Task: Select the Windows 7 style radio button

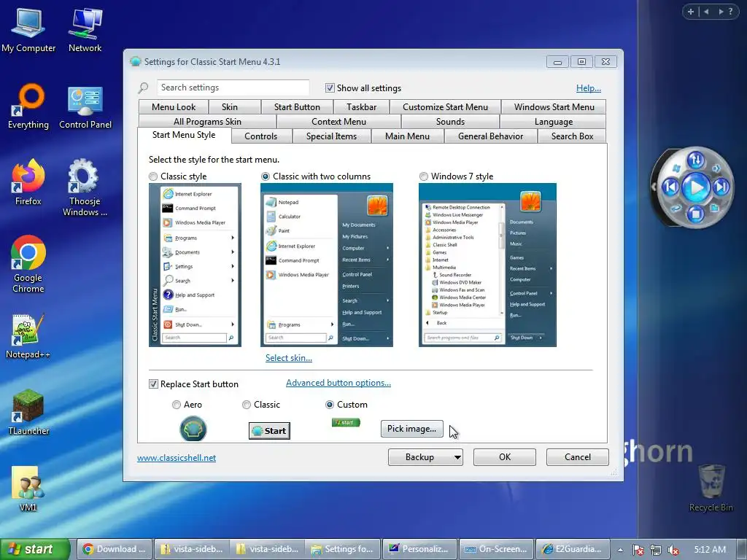Action: (424, 176)
